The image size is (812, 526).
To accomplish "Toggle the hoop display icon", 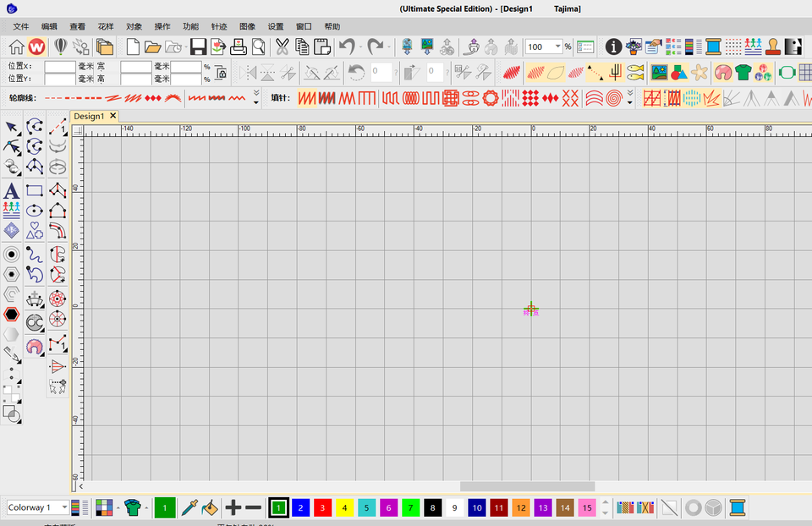I will pyautogui.click(x=787, y=73).
